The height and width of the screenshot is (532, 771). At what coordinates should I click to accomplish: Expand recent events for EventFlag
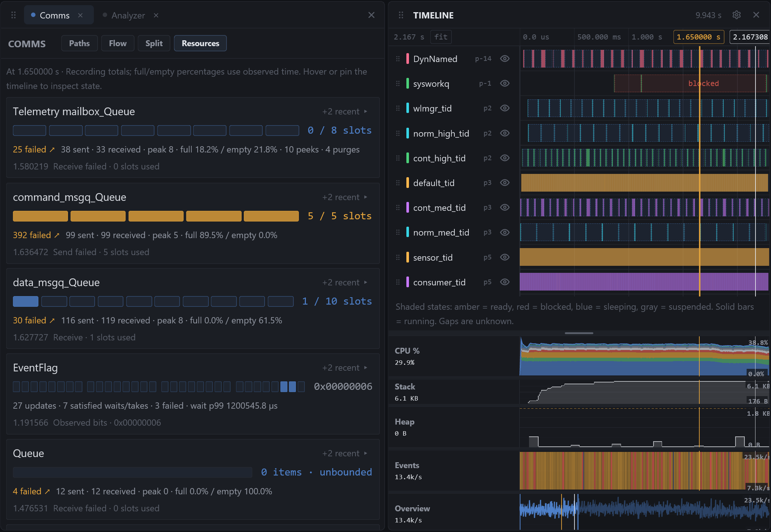tap(345, 368)
